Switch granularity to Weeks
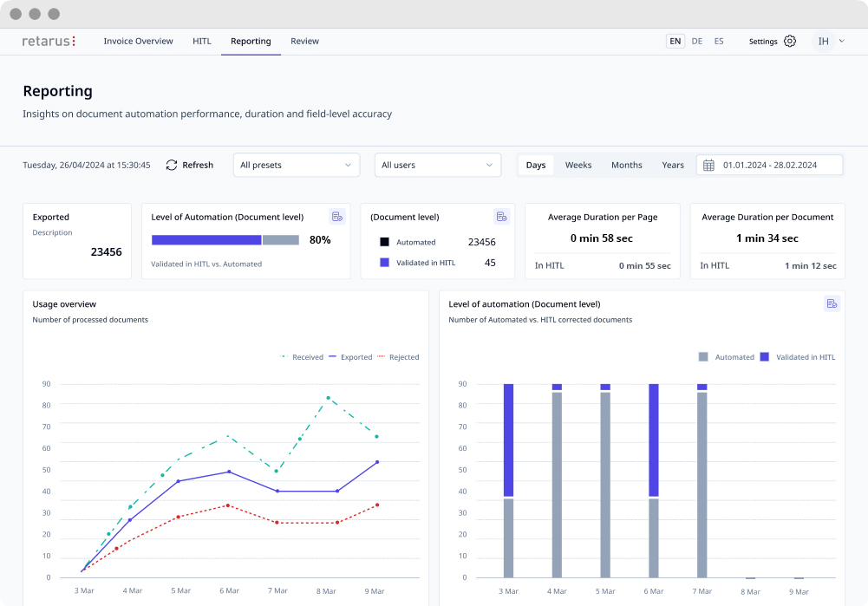The height and width of the screenshot is (606, 868). [578, 165]
